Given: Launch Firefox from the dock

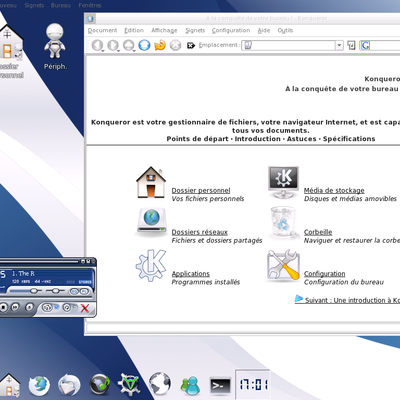Looking at the screenshot, I should [39, 386].
